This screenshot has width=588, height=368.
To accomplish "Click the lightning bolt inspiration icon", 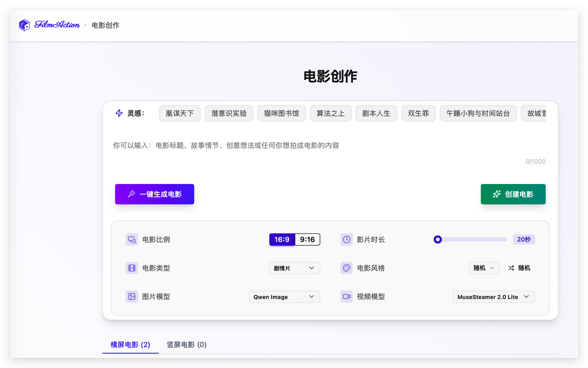I will coord(119,113).
